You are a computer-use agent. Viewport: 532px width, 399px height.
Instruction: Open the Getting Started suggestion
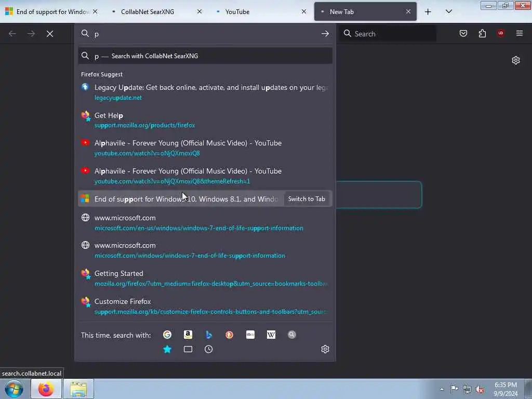pyautogui.click(x=205, y=278)
